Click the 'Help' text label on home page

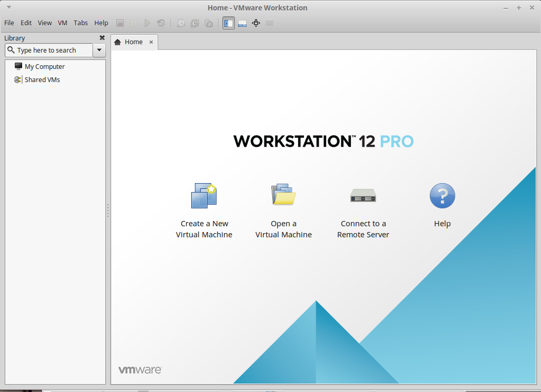(442, 224)
